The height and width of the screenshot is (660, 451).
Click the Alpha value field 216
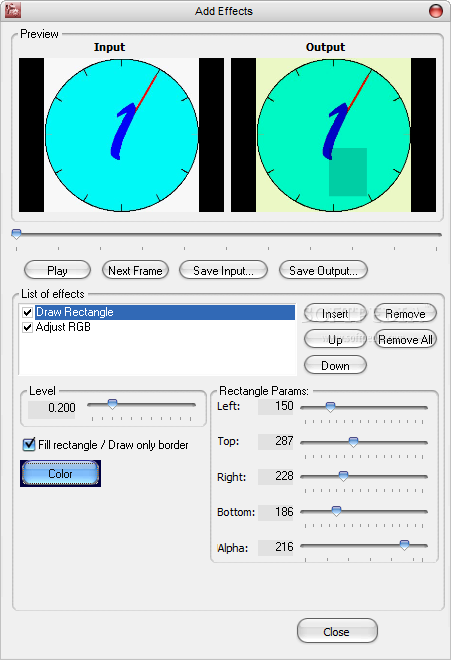(x=276, y=547)
